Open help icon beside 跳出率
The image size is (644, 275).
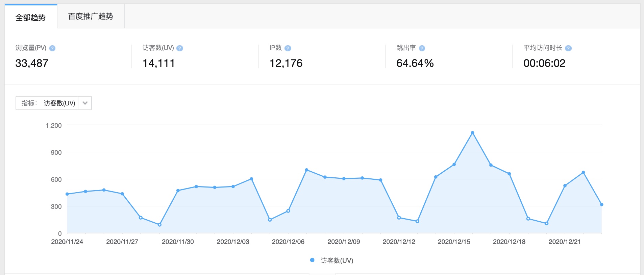tap(422, 48)
